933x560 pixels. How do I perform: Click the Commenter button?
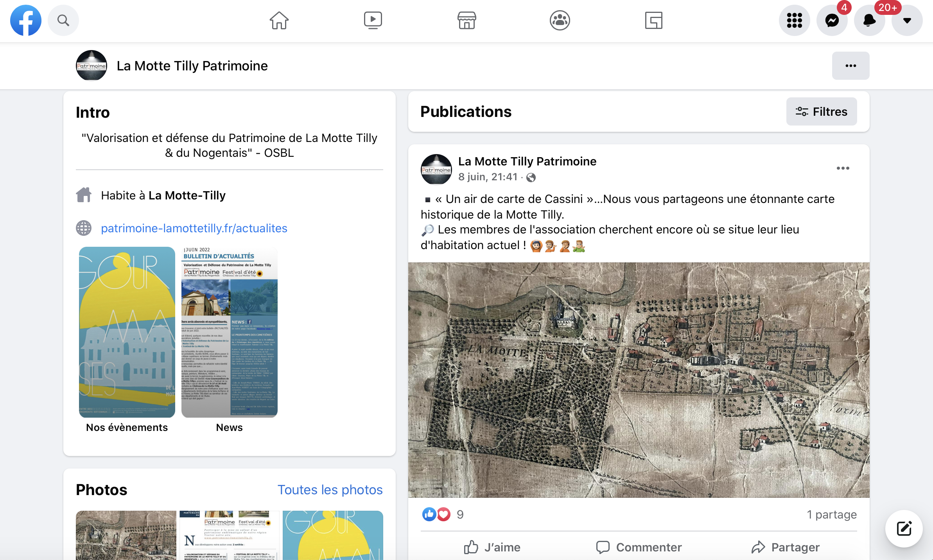pos(639,547)
